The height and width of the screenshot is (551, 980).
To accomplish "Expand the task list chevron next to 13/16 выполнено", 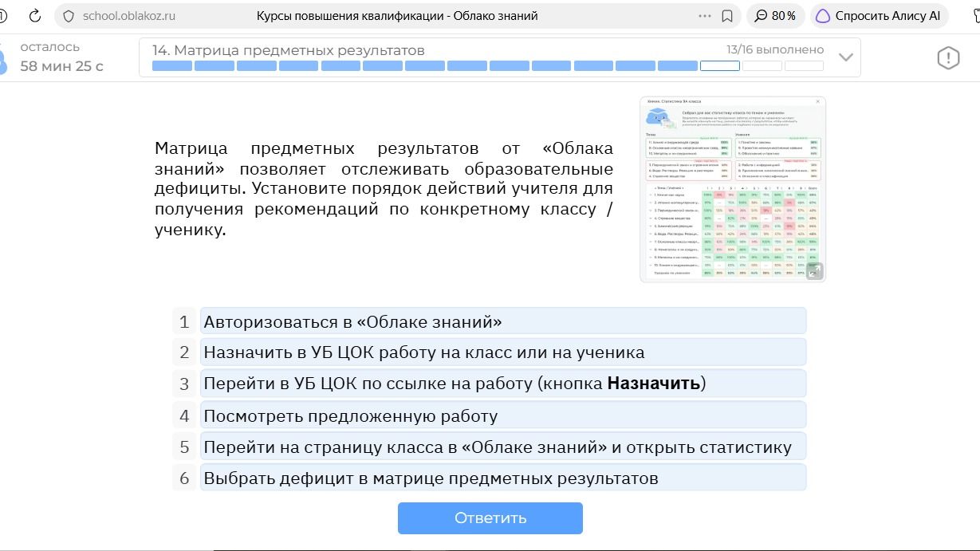I will click(x=845, y=57).
